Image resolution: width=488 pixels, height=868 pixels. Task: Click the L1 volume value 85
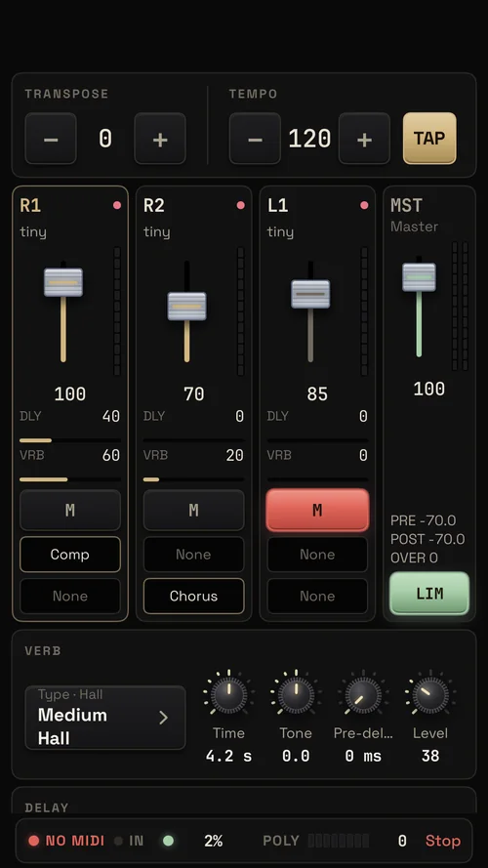point(317,394)
